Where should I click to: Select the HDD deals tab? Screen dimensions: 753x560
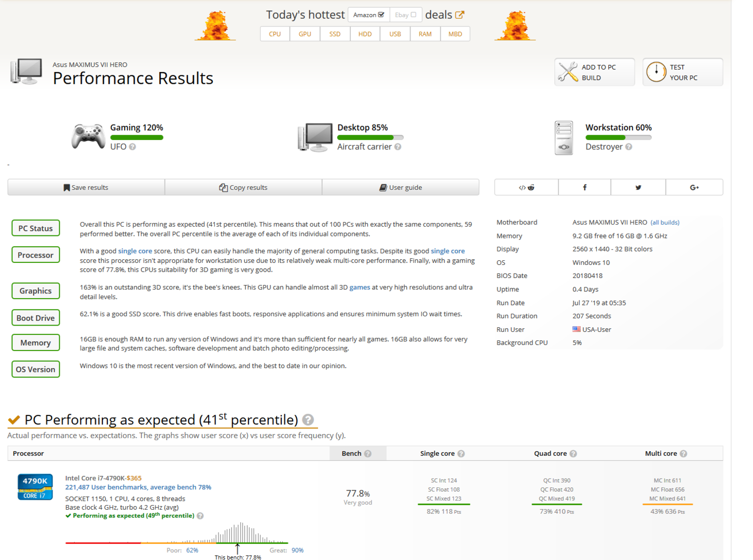(x=365, y=34)
